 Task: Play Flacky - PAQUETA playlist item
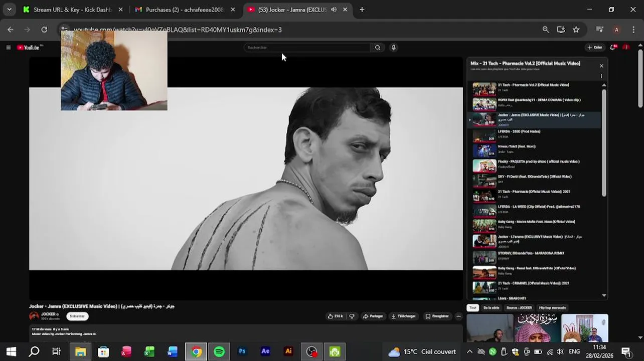point(534,165)
